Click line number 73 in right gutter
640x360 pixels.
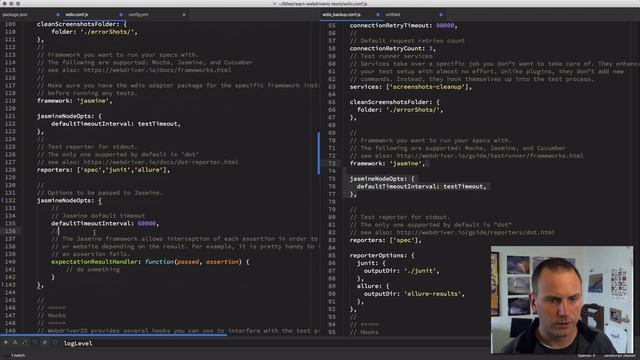(331, 163)
